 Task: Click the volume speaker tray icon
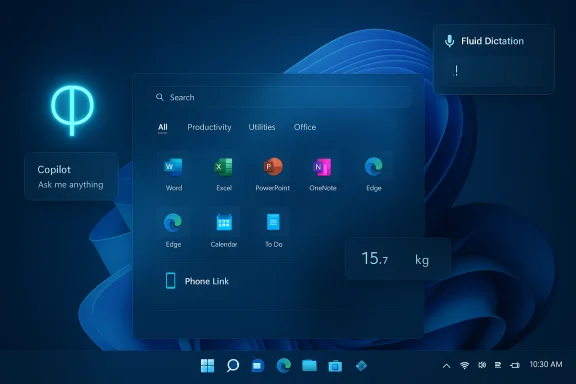pos(482,365)
